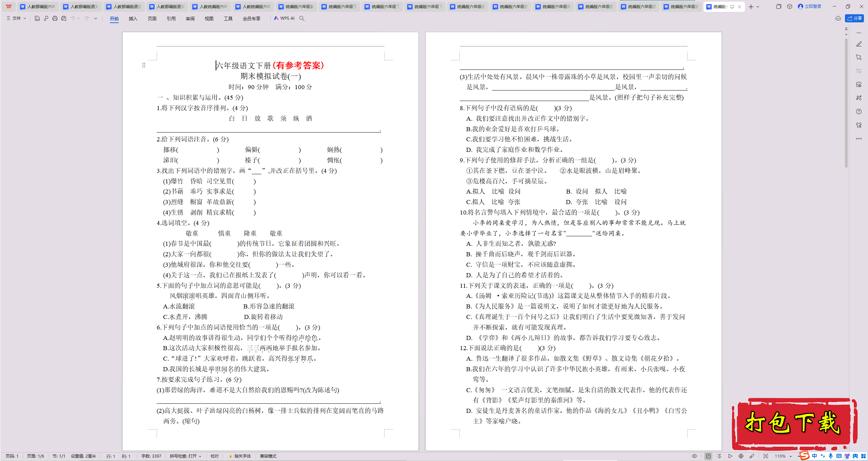
Task: Click the highlighter pen icon in status bar
Action: point(752,456)
